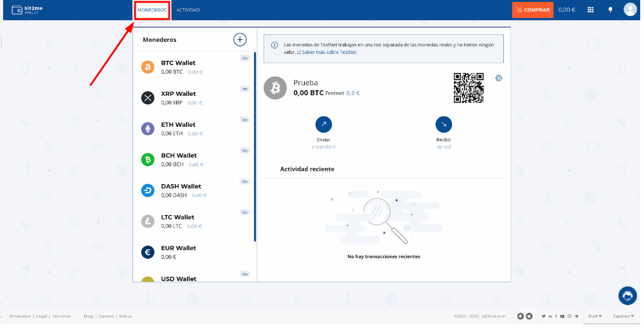Open Prueba wallet settings gear
Viewport: 644px width, 328px height.
499,78
